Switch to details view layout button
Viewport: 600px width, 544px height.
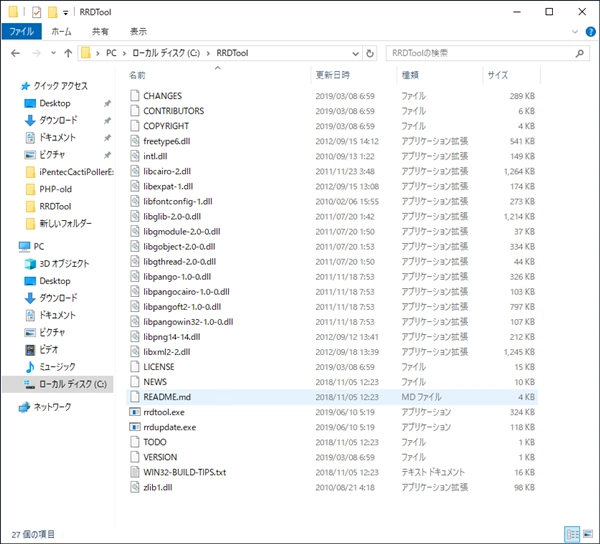click(x=572, y=534)
